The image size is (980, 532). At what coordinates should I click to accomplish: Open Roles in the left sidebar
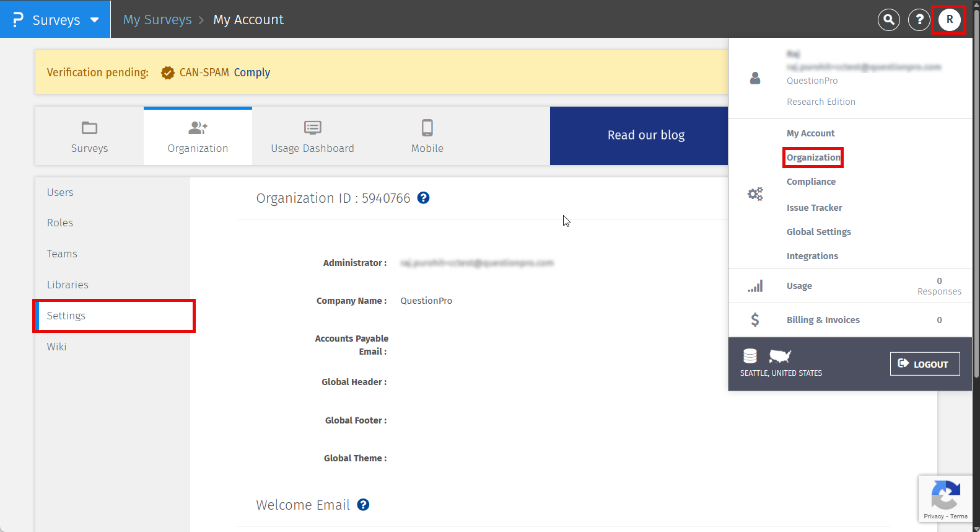point(60,223)
